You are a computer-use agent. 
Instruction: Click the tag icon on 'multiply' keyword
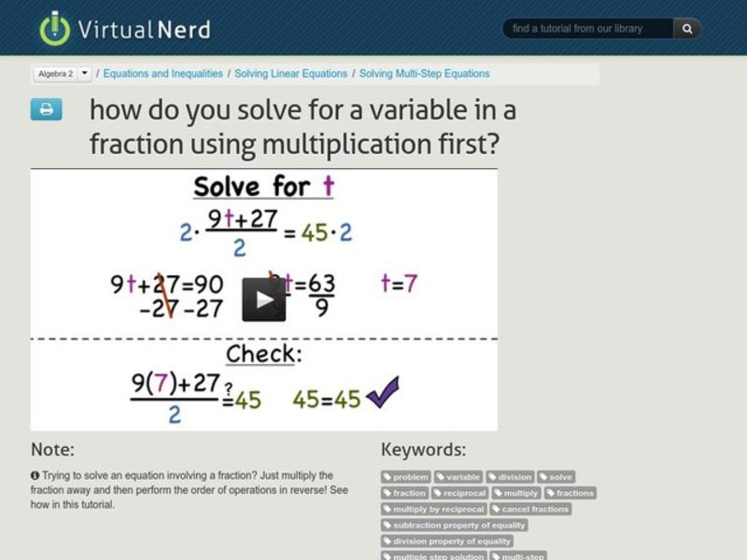tap(499, 493)
